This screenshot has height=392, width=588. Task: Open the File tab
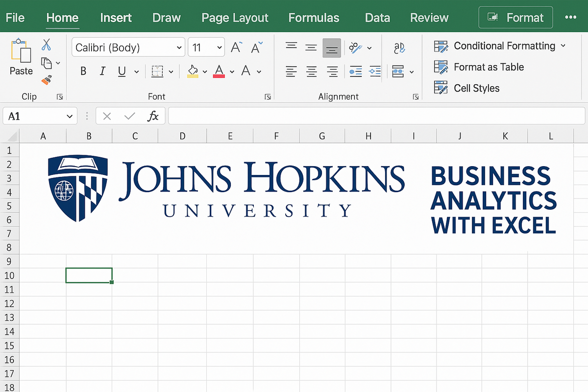point(15,18)
